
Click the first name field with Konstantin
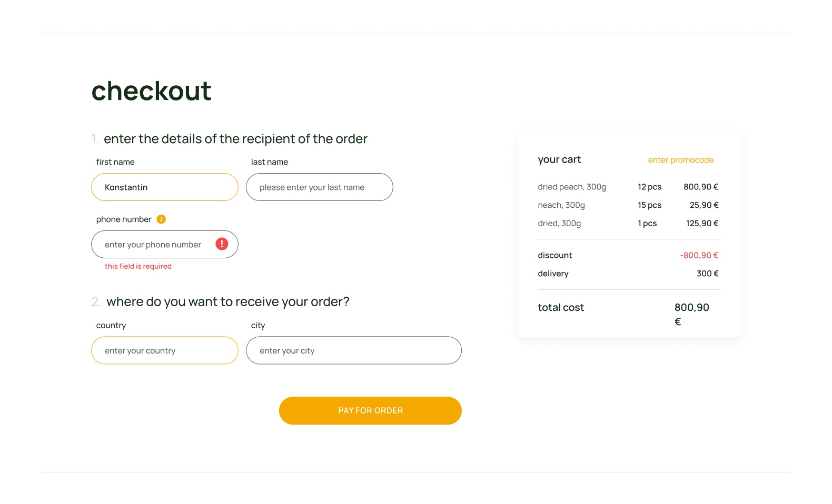pos(165,187)
